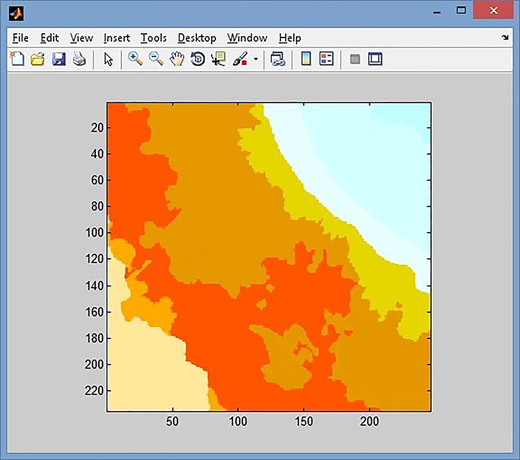Viewport: 520px width, 460px height.
Task: Select the Pan hand tool
Action: (177, 59)
